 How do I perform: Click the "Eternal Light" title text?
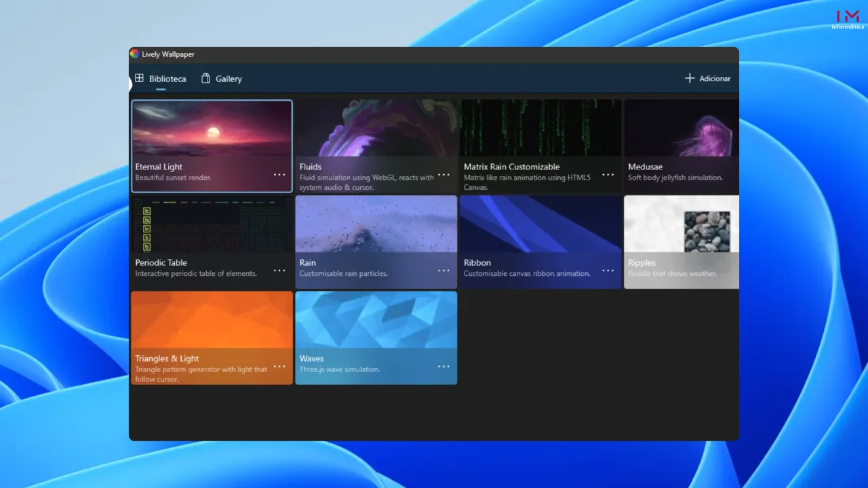(x=159, y=167)
